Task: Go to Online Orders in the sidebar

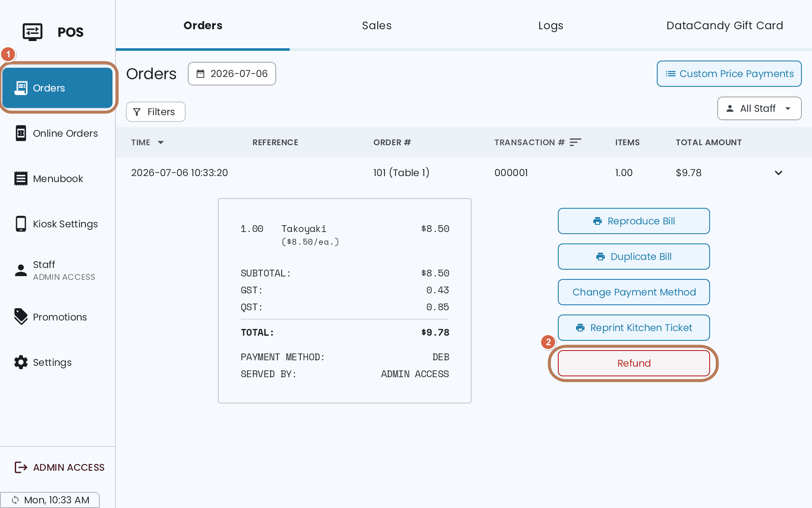Action: pos(58,133)
